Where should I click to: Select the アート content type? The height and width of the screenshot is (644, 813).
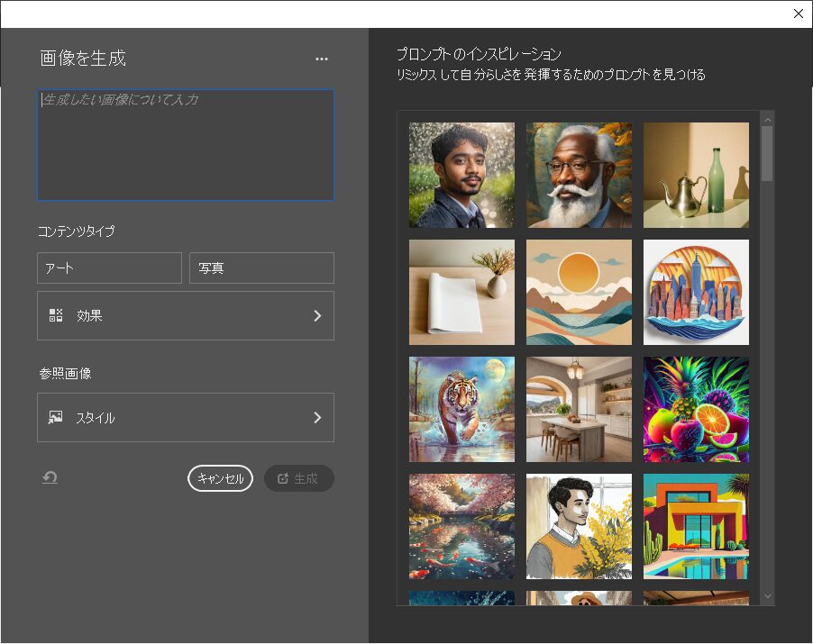[x=109, y=268]
